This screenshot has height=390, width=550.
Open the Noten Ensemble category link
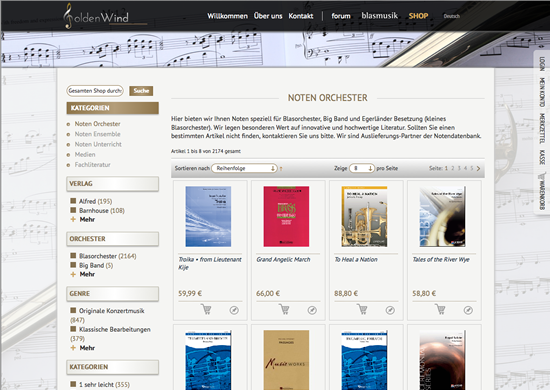[98, 134]
